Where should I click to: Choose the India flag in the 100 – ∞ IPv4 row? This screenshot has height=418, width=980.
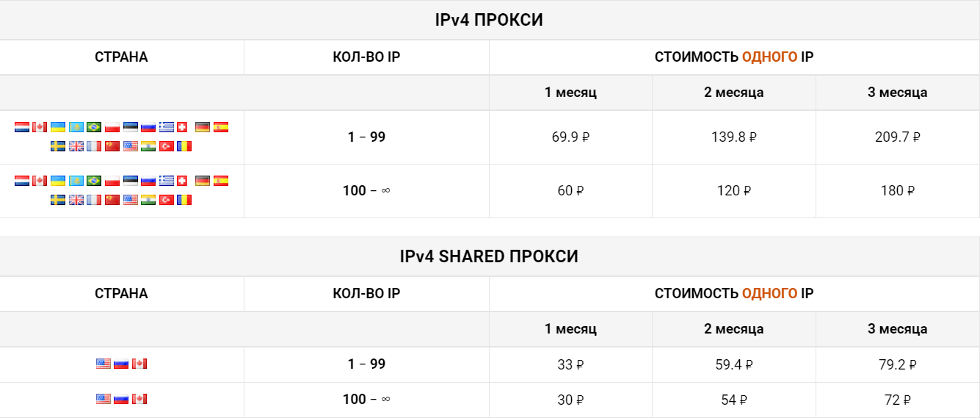click(x=148, y=200)
